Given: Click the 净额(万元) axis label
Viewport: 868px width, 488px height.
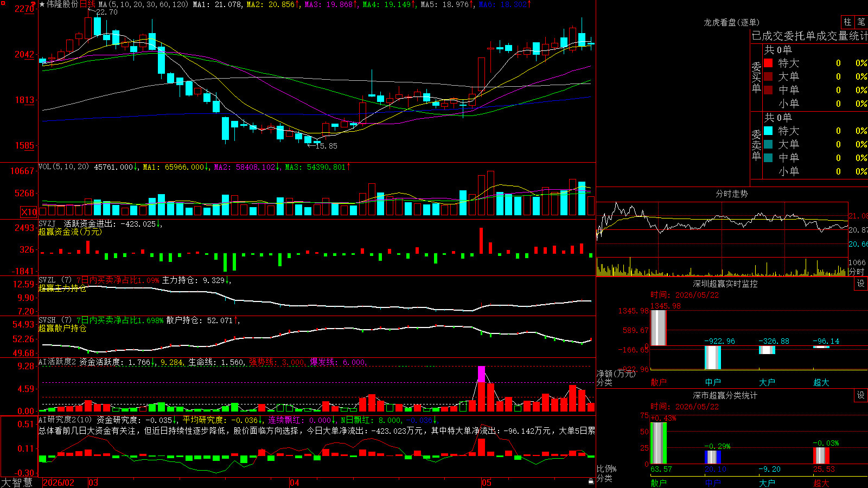Looking at the screenshot, I should point(616,374).
